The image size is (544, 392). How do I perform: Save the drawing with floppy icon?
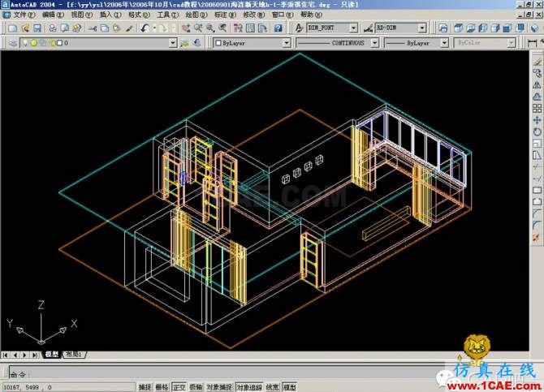coord(37,28)
